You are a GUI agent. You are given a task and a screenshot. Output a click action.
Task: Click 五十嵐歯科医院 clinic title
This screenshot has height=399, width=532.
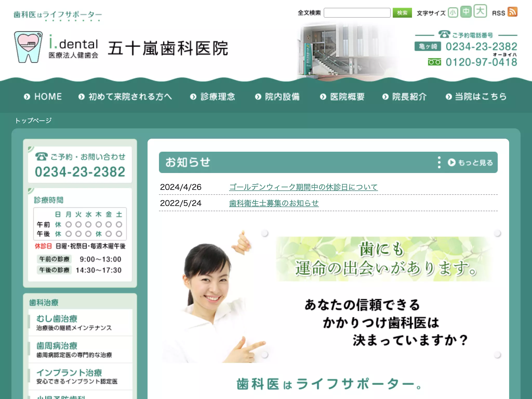pyautogui.click(x=168, y=48)
